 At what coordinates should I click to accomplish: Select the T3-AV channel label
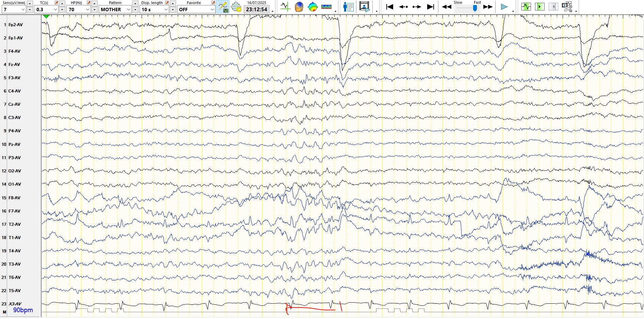click(15, 264)
